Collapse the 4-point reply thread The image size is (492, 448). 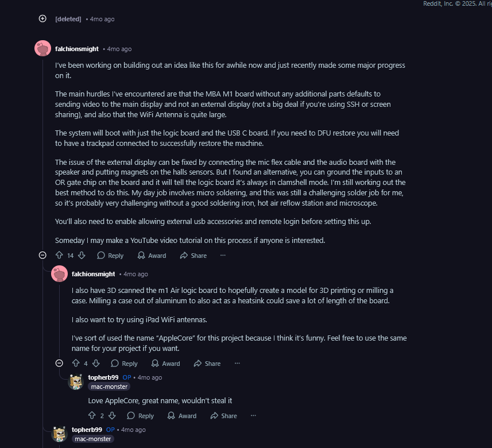click(x=59, y=363)
